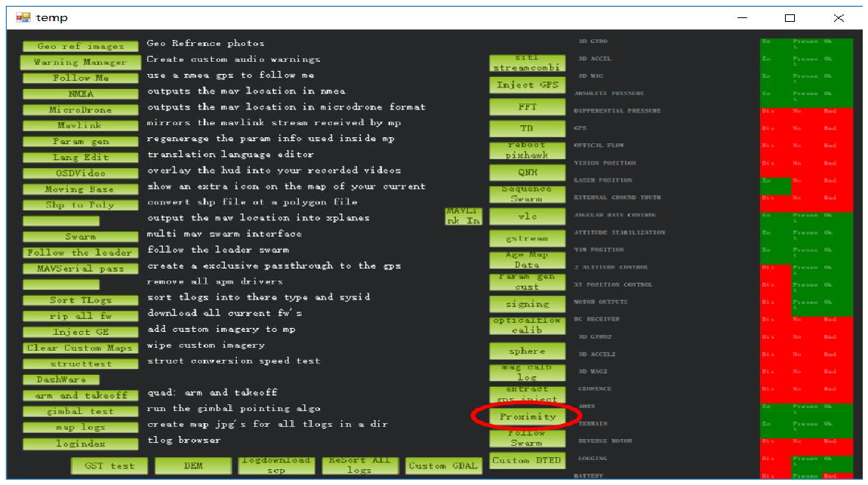The height and width of the screenshot is (485, 868).
Task: Click Custom DTED button
Action: pyautogui.click(x=527, y=460)
